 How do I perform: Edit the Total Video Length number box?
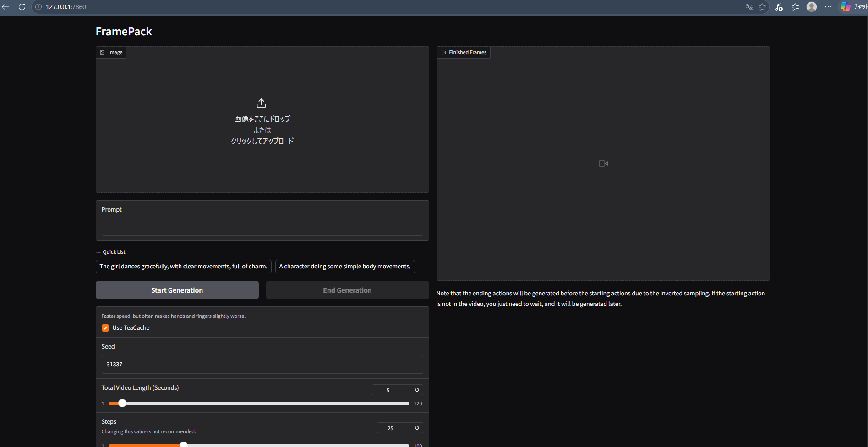[x=392, y=390]
